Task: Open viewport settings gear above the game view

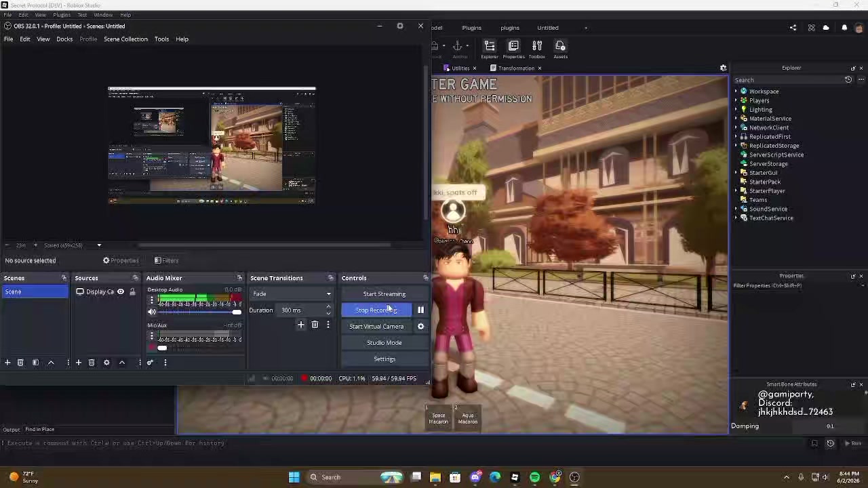Action: pyautogui.click(x=723, y=68)
